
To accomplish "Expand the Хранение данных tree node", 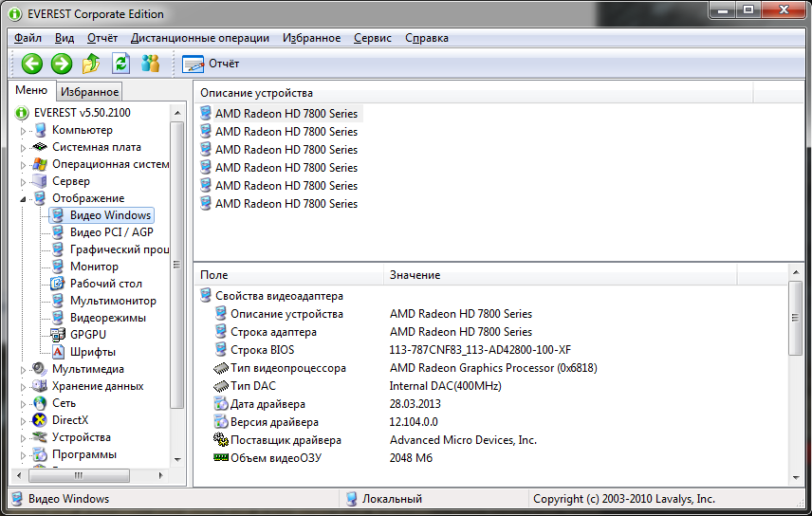I will pos(23,387).
